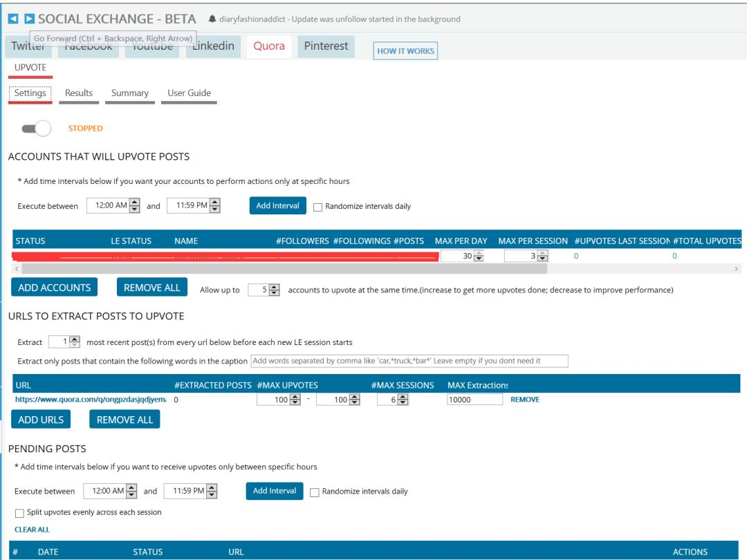
Task: Switch to the Pinterest tab
Action: coord(326,46)
